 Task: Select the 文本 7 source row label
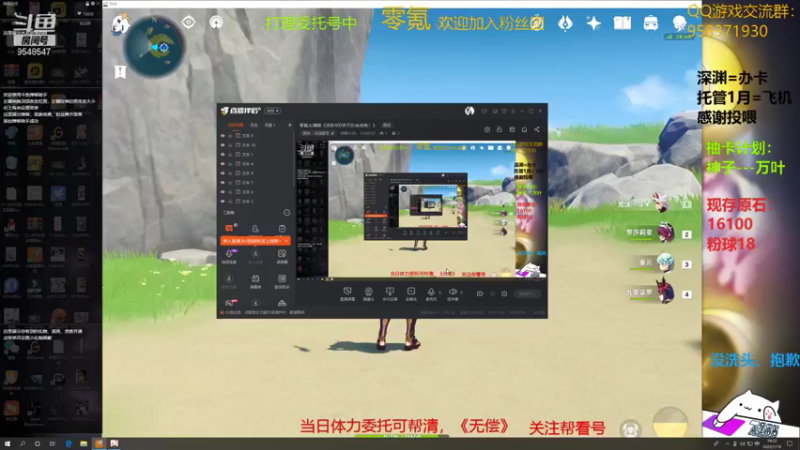(248, 182)
